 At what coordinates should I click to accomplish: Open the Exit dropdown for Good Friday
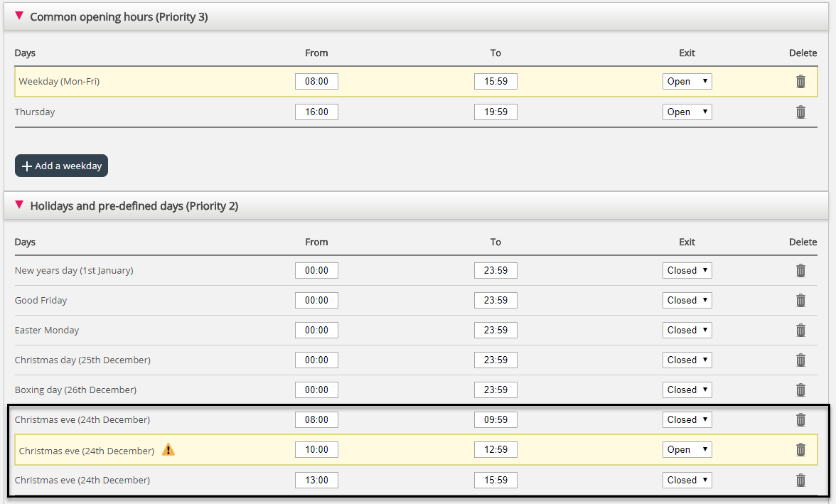coord(687,301)
